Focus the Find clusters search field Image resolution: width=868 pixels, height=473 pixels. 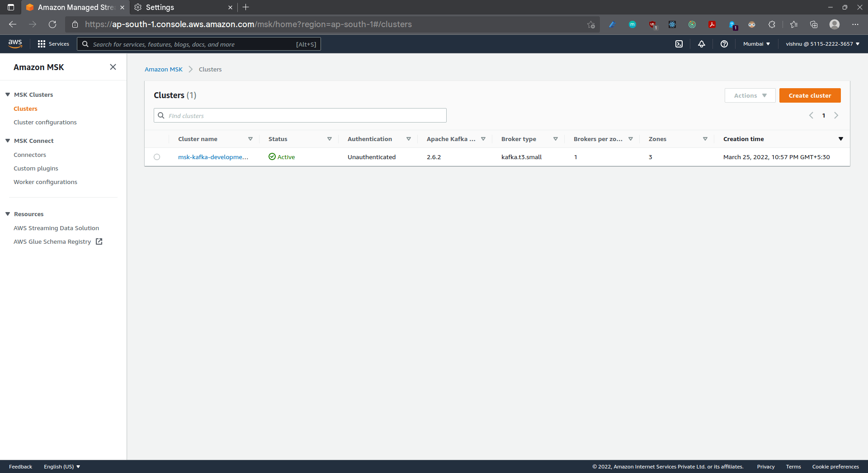click(300, 115)
